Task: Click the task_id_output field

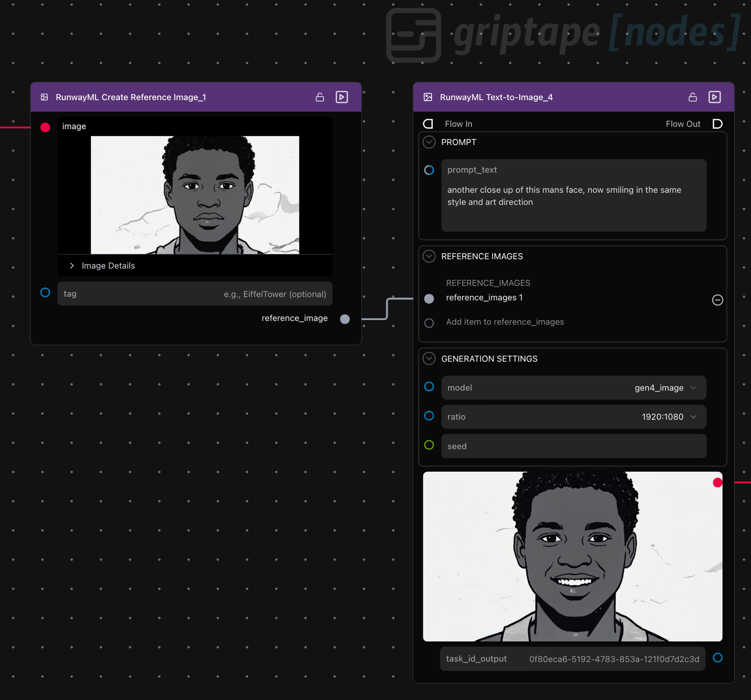Action: tap(572, 659)
